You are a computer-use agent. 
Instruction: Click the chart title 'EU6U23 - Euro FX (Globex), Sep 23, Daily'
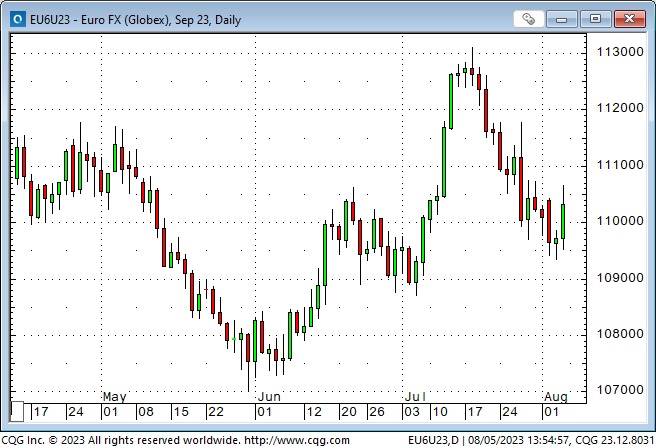136,20
